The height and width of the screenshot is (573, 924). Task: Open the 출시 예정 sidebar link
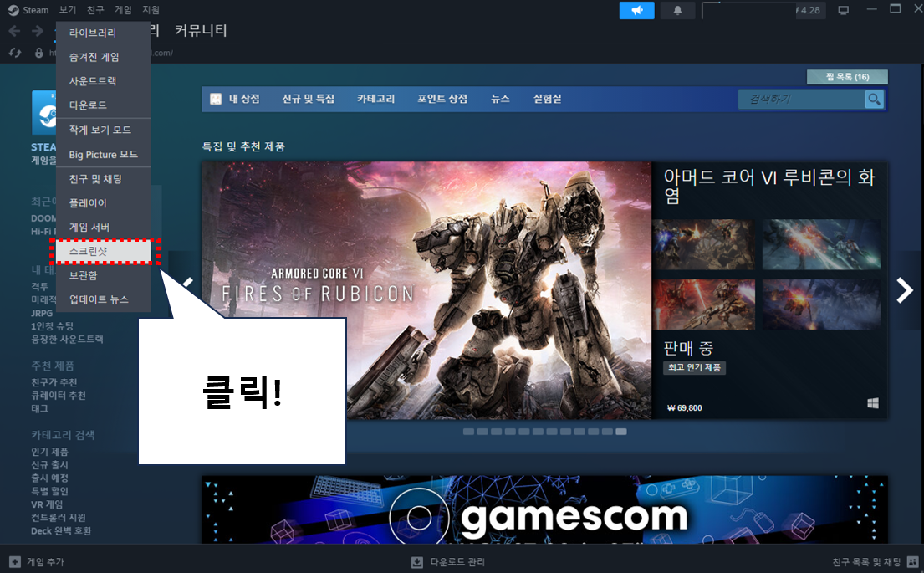(49, 478)
